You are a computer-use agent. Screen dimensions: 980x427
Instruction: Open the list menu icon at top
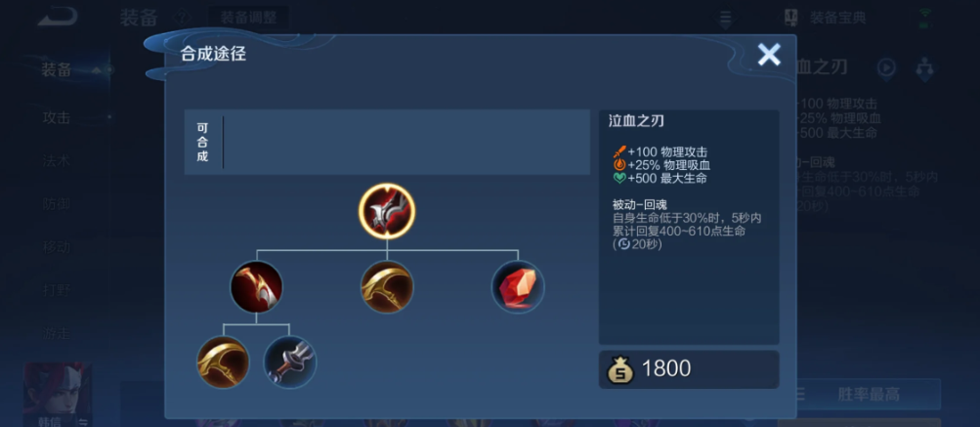click(725, 18)
